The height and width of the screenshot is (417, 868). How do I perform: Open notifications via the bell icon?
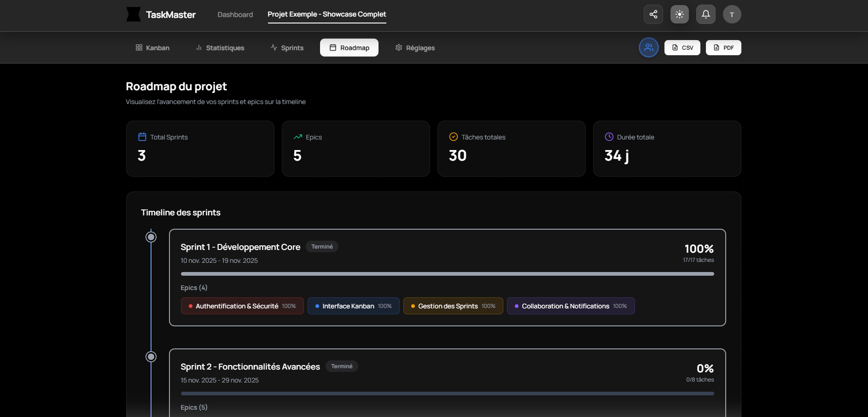pyautogui.click(x=705, y=14)
